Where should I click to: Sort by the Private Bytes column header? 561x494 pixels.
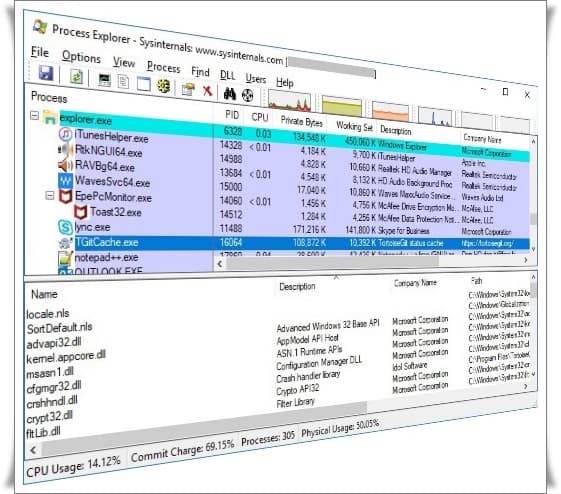tap(301, 122)
